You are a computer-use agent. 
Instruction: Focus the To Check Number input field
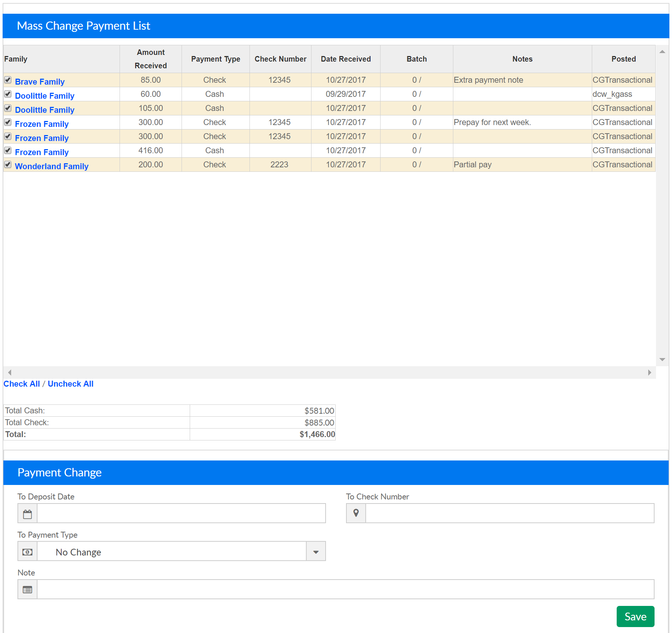click(x=509, y=514)
